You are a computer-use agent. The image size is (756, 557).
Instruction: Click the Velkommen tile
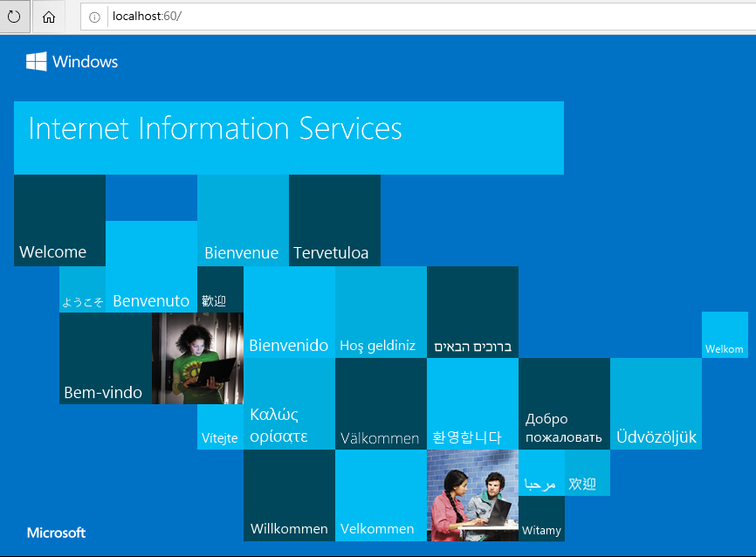coord(381,495)
